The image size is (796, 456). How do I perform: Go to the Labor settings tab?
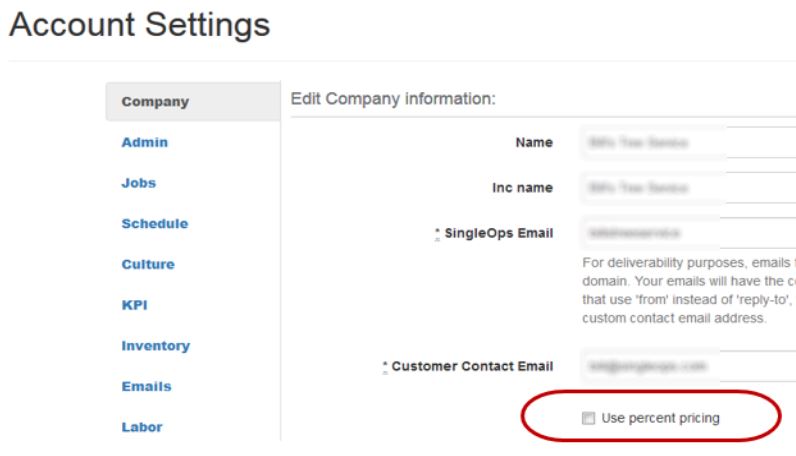pos(142,427)
